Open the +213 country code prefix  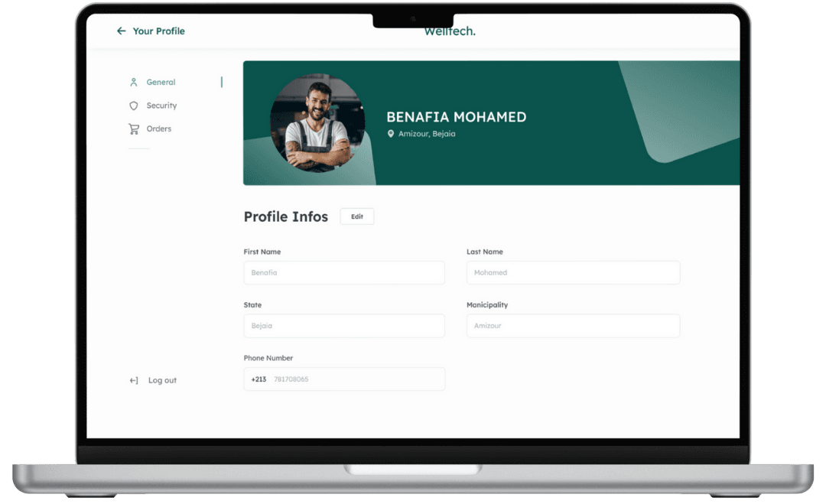click(x=259, y=379)
